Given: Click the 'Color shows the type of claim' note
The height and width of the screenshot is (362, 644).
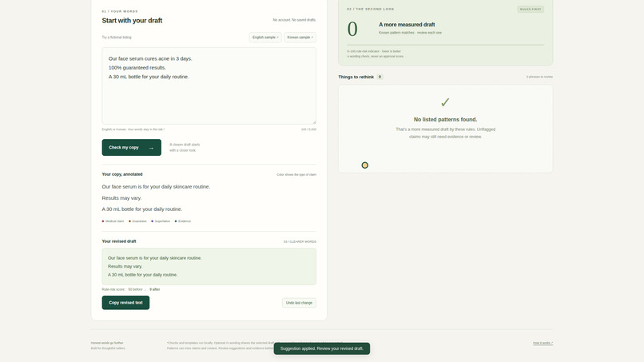Looking at the screenshot, I should click(x=296, y=175).
